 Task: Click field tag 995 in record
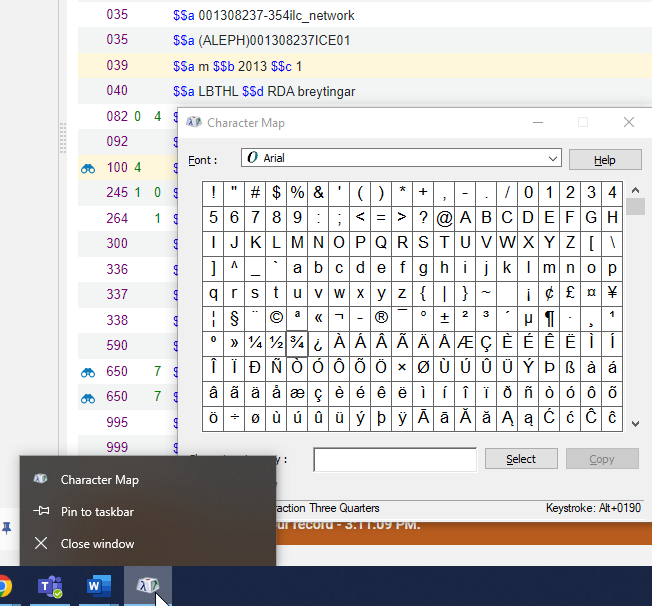point(117,422)
